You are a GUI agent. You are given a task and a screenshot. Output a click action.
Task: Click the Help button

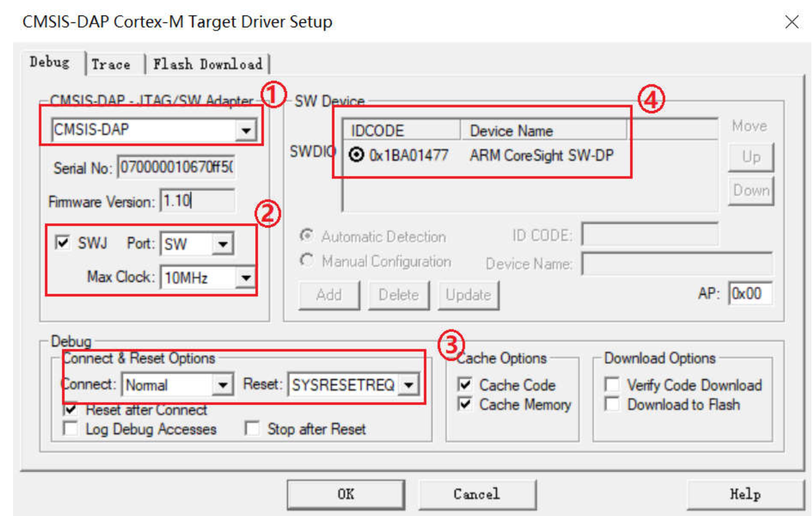coord(745,495)
